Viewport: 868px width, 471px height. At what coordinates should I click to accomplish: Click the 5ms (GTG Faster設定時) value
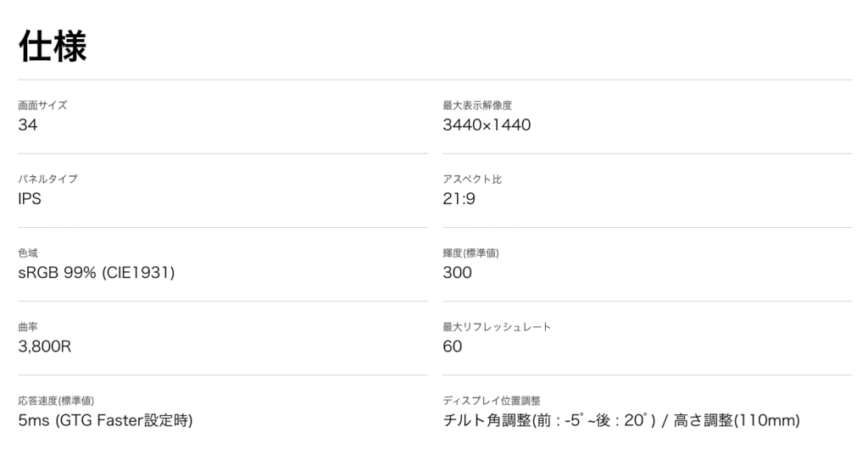pyautogui.click(x=105, y=421)
